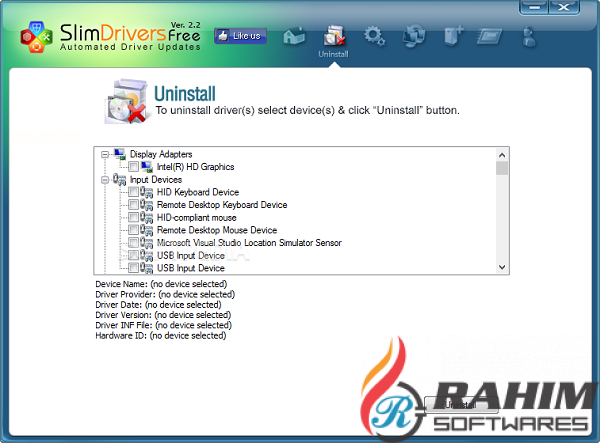Open the Restore icon with plus
This screenshot has height=443, width=600.
453,36
